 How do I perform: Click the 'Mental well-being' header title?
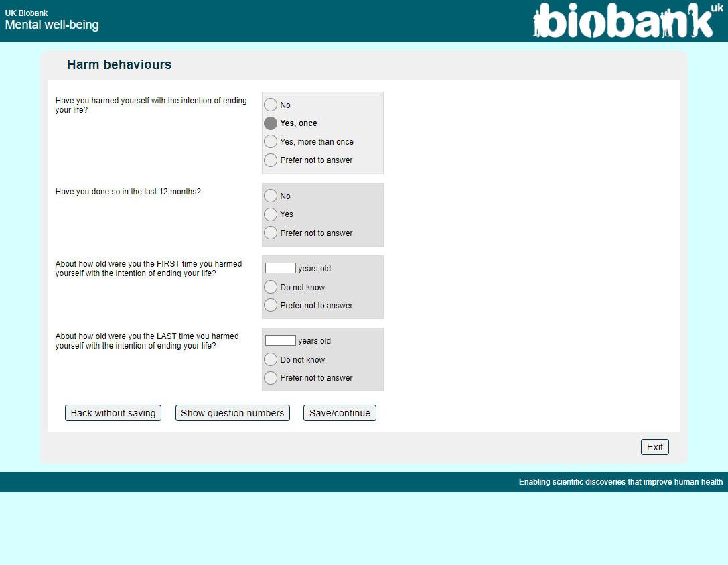click(x=52, y=25)
